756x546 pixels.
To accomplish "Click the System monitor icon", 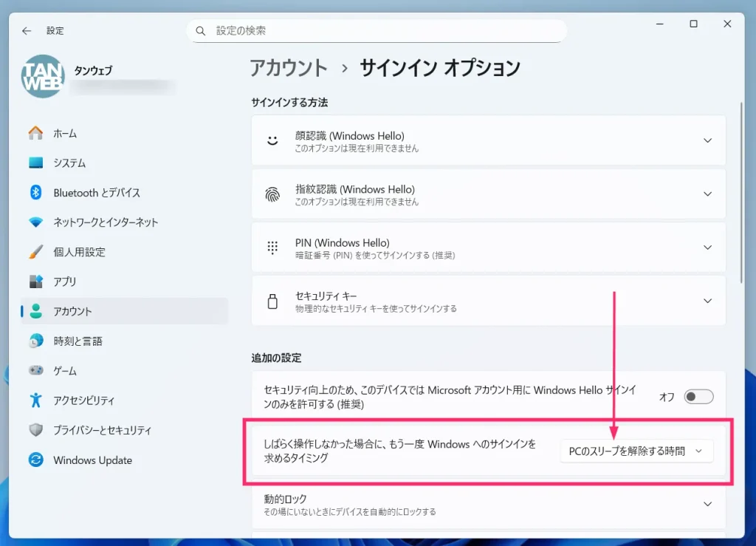I will coord(35,163).
